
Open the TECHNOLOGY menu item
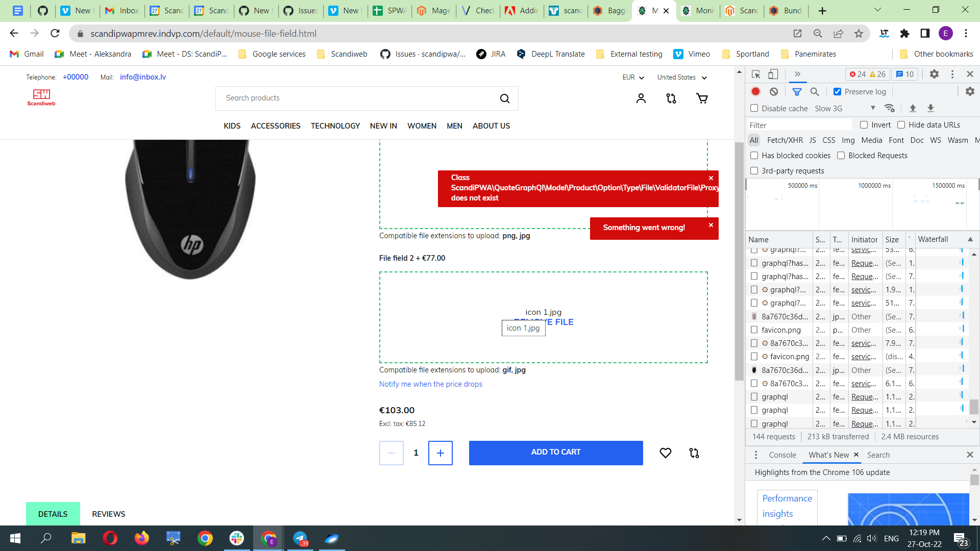click(335, 126)
